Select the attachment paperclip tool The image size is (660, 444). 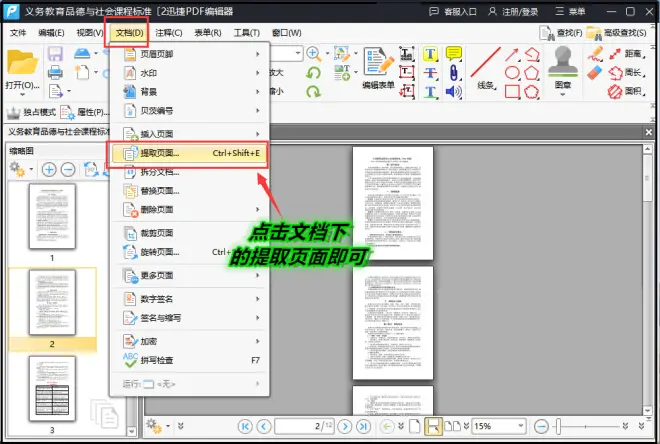453,72
